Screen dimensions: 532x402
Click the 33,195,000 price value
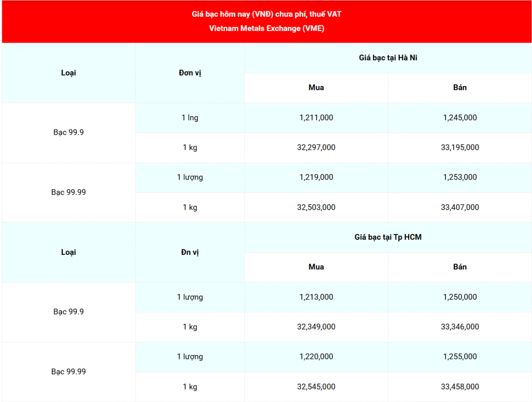click(460, 147)
